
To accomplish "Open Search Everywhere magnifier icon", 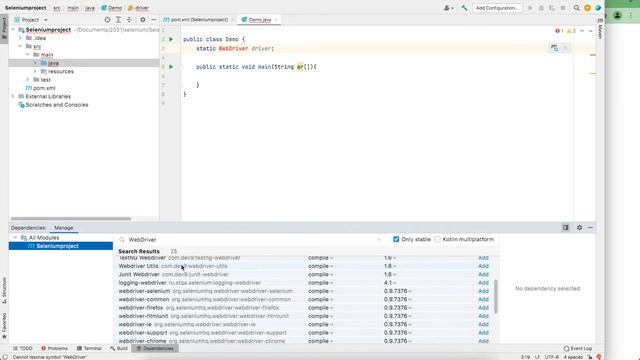I will (576, 8).
